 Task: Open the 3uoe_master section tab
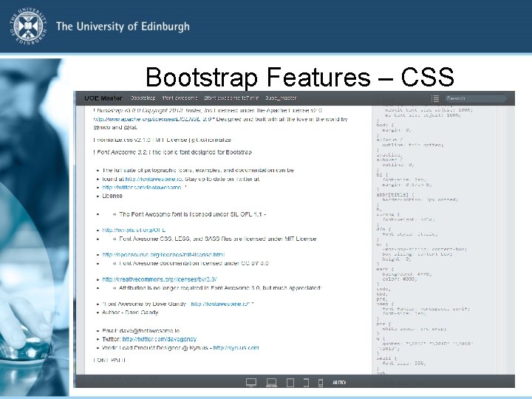pyautogui.click(x=281, y=98)
